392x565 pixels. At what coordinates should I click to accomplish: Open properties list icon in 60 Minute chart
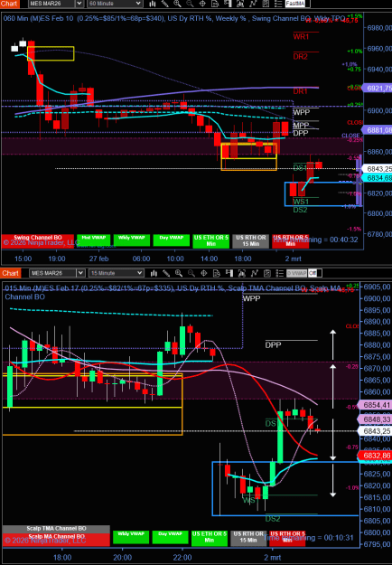point(278,4)
